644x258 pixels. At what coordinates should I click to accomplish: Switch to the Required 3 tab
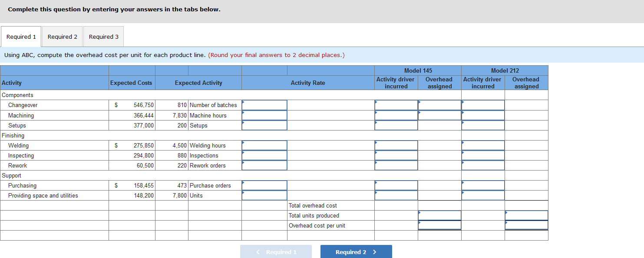tap(103, 37)
